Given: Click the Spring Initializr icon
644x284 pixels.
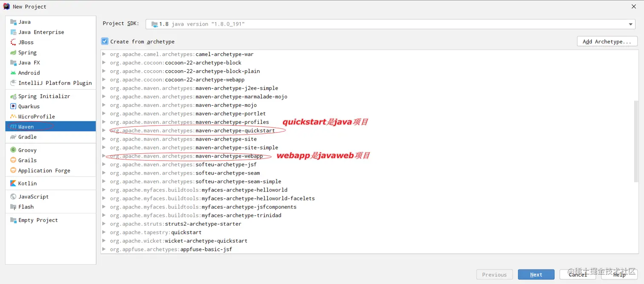Looking at the screenshot, I should pos(13,96).
